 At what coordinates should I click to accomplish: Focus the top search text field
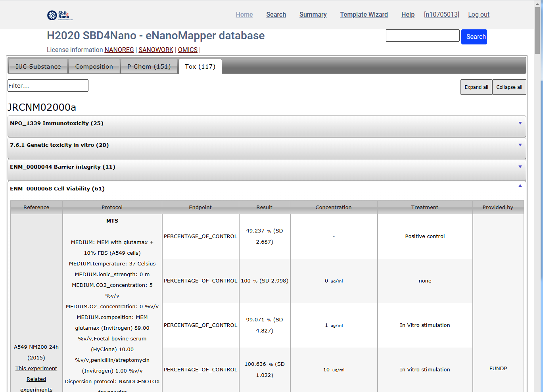click(x=422, y=36)
